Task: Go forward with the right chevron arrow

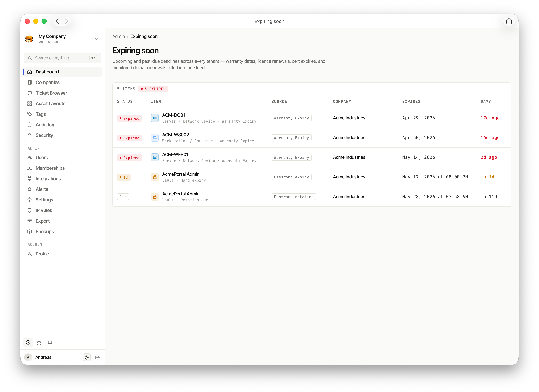Action: [67, 21]
